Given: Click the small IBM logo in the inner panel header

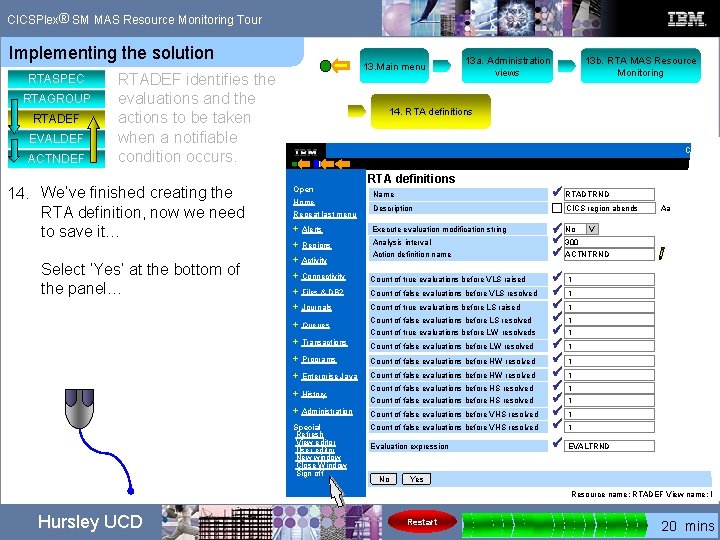Looking at the screenshot, I should pos(306,152).
